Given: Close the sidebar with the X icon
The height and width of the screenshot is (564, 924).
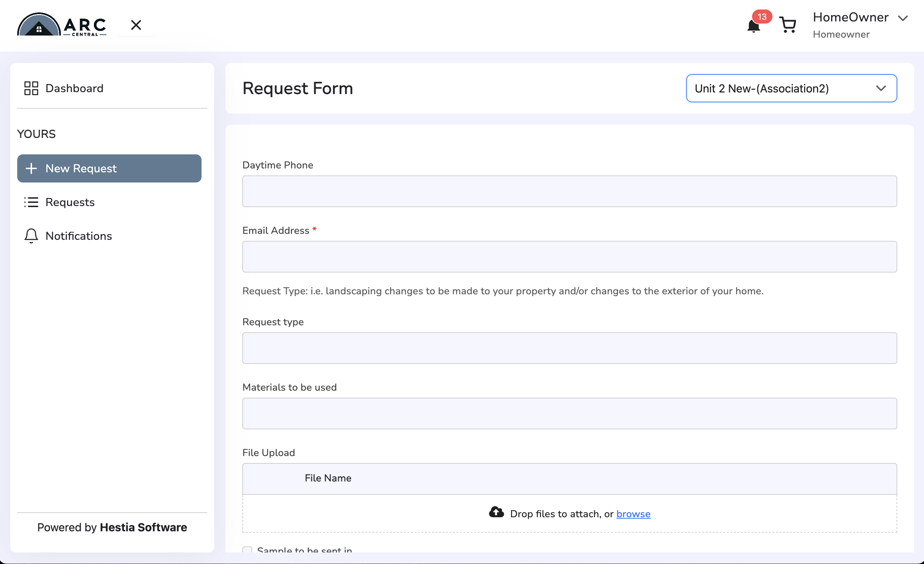Looking at the screenshot, I should point(136,25).
